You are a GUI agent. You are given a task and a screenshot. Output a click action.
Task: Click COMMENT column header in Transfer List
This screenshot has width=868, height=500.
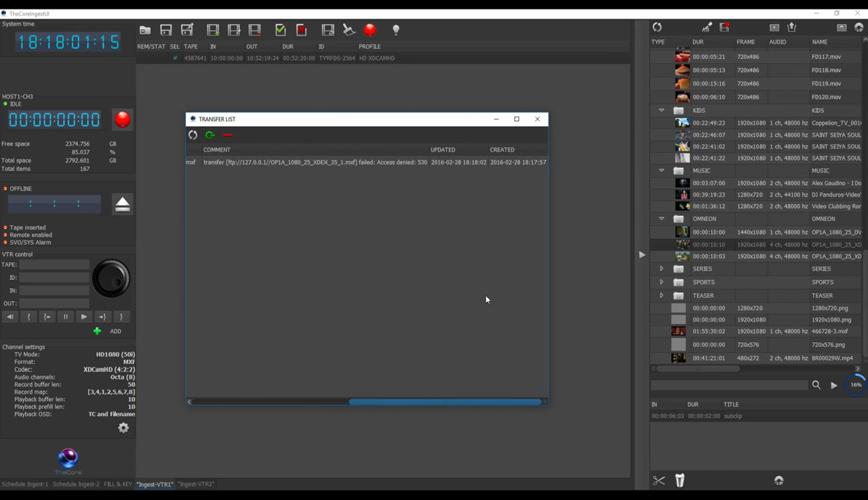(217, 150)
